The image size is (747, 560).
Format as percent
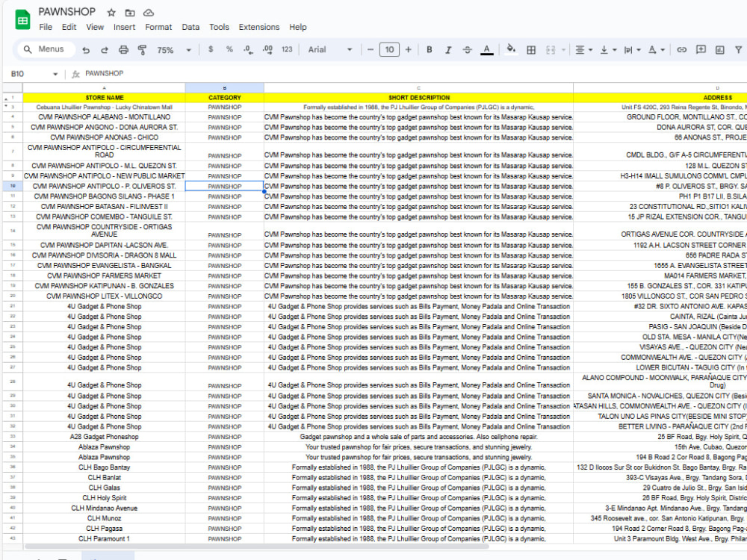(x=229, y=49)
